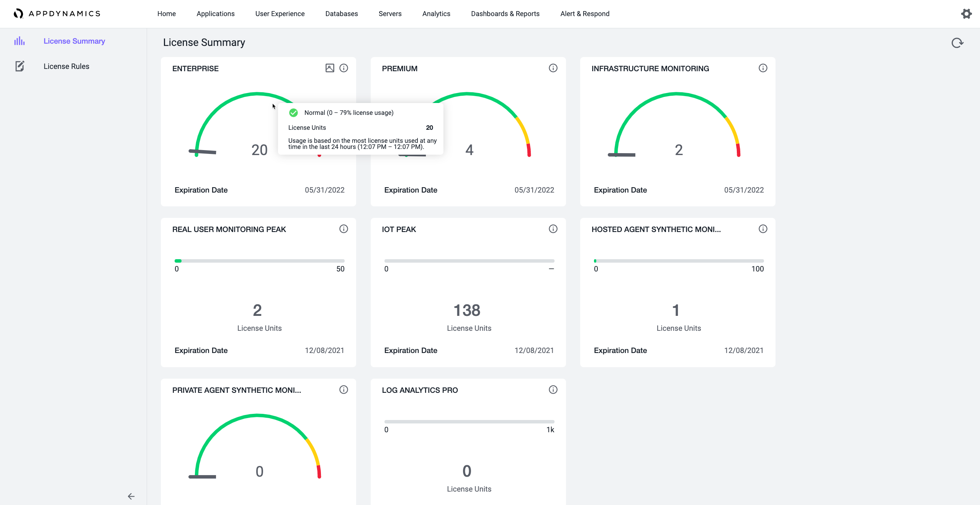The image size is (980, 505).
Task: Click Enterprise expiration date 05/31/2022
Action: point(325,190)
